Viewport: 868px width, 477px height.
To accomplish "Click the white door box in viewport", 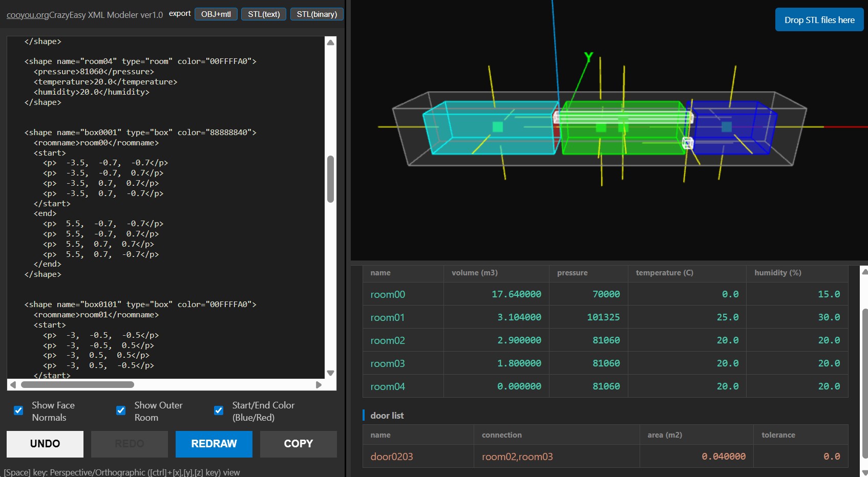I will pyautogui.click(x=688, y=143).
